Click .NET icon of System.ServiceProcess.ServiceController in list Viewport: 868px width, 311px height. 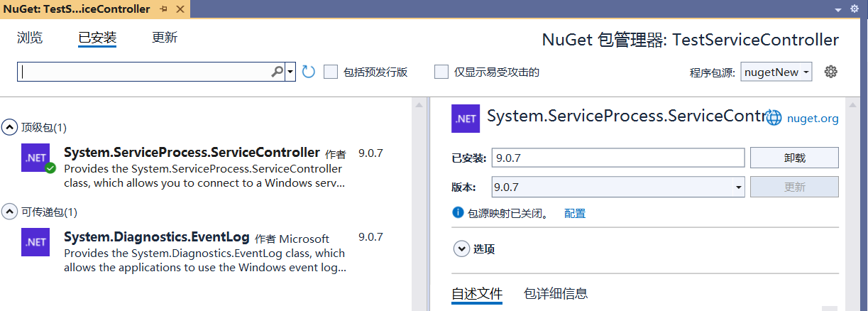[35, 158]
